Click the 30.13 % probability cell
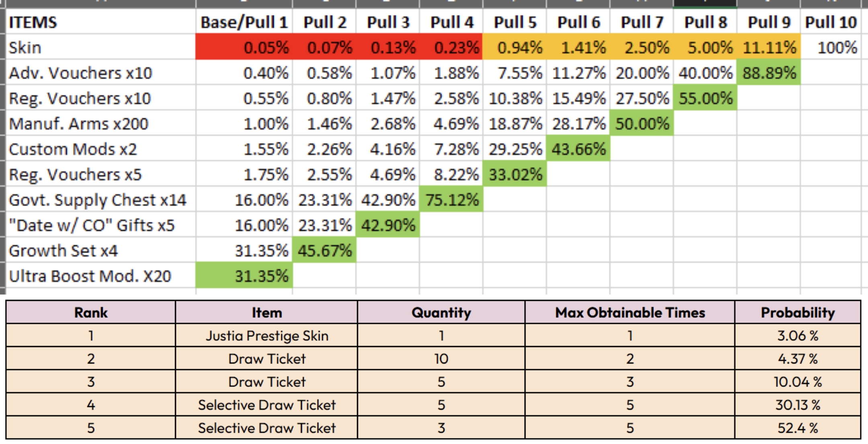This screenshot has height=444, width=868. (x=798, y=405)
